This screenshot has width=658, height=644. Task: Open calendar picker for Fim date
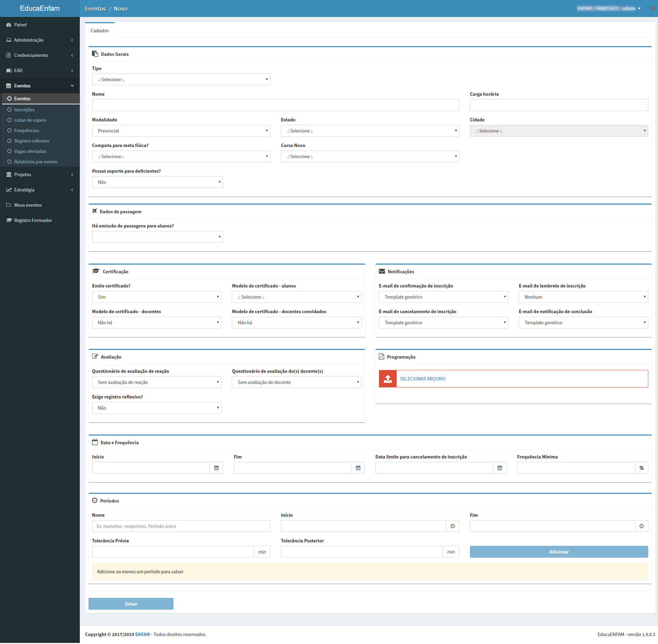[358, 468]
